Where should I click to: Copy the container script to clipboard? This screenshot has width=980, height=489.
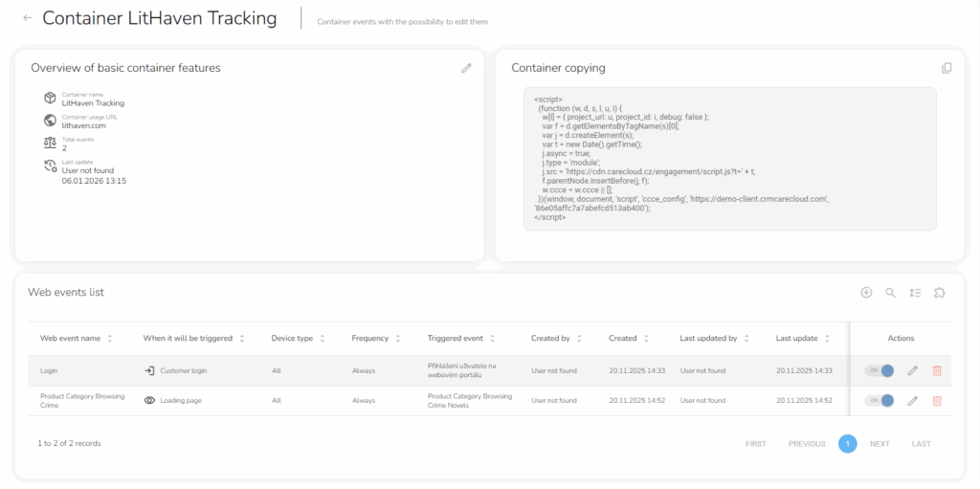tap(947, 68)
